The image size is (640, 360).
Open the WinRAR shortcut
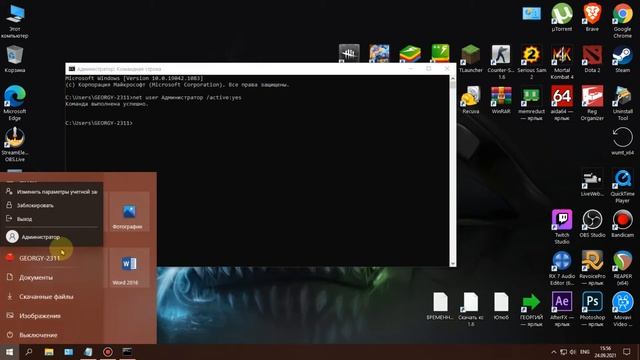[501, 100]
